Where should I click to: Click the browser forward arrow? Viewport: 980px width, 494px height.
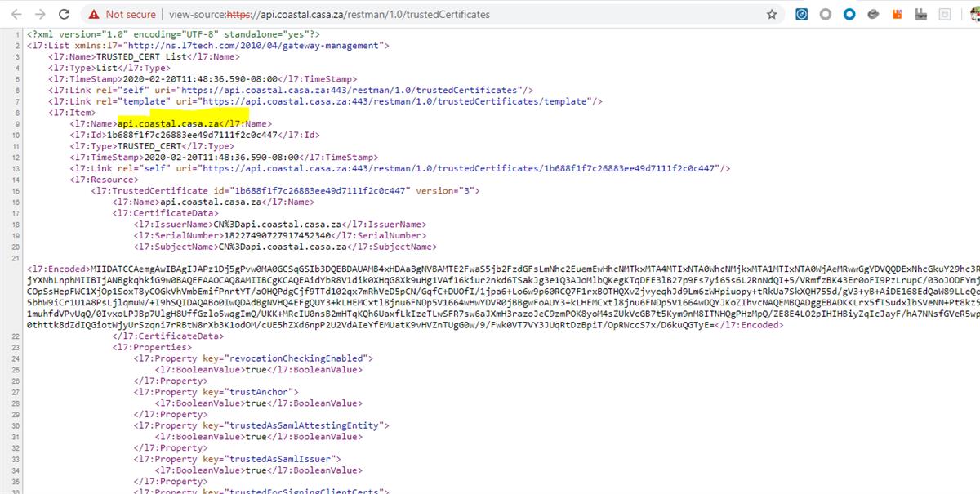39,14
